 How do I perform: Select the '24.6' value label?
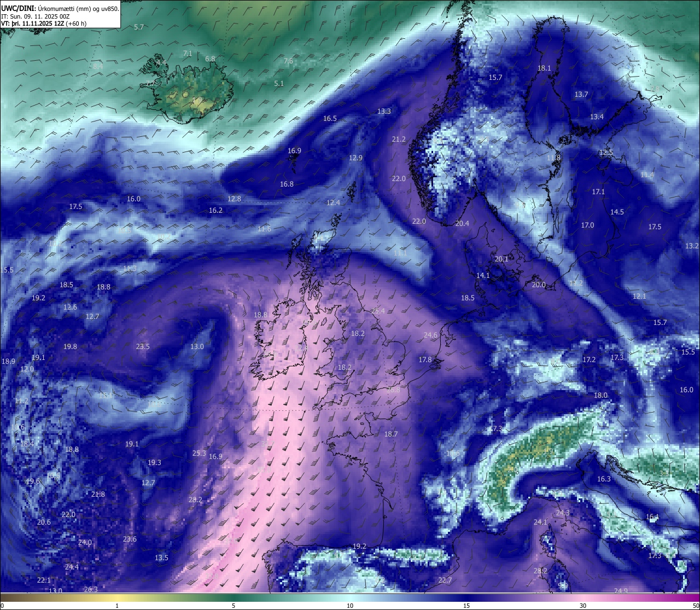pos(430,335)
